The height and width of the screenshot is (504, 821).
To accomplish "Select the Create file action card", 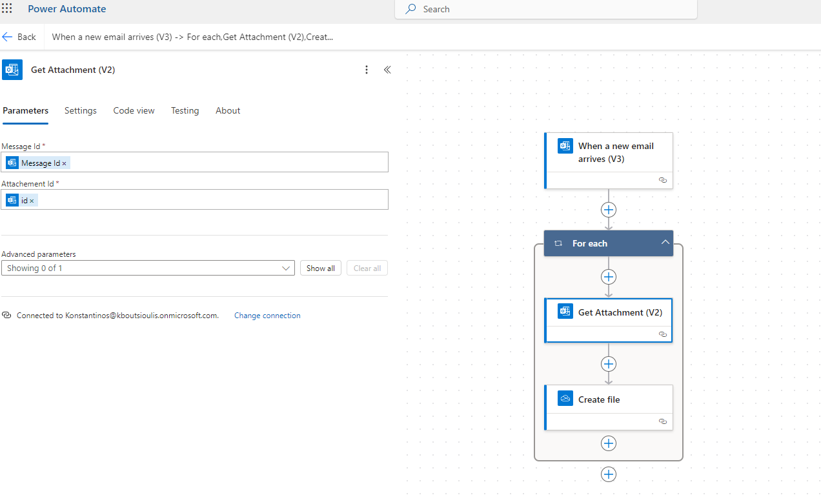I will click(x=609, y=407).
